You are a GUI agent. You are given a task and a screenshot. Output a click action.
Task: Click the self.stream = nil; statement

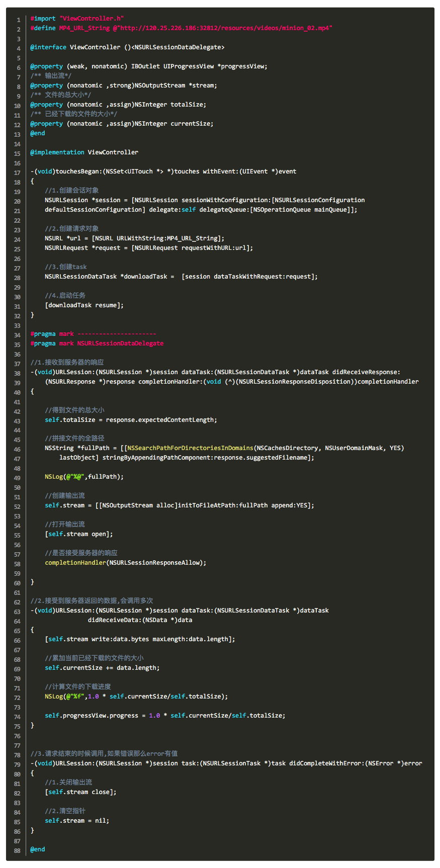pyautogui.click(x=77, y=821)
